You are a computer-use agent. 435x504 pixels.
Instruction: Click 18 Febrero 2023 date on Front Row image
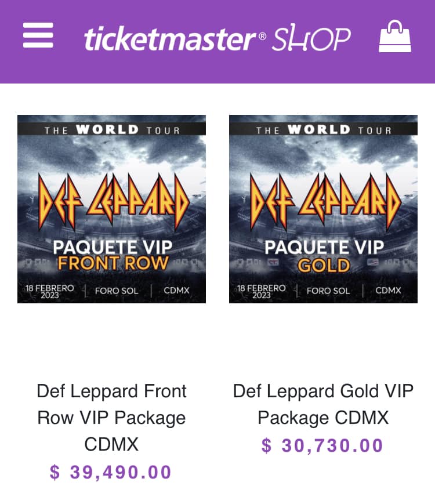(50, 291)
